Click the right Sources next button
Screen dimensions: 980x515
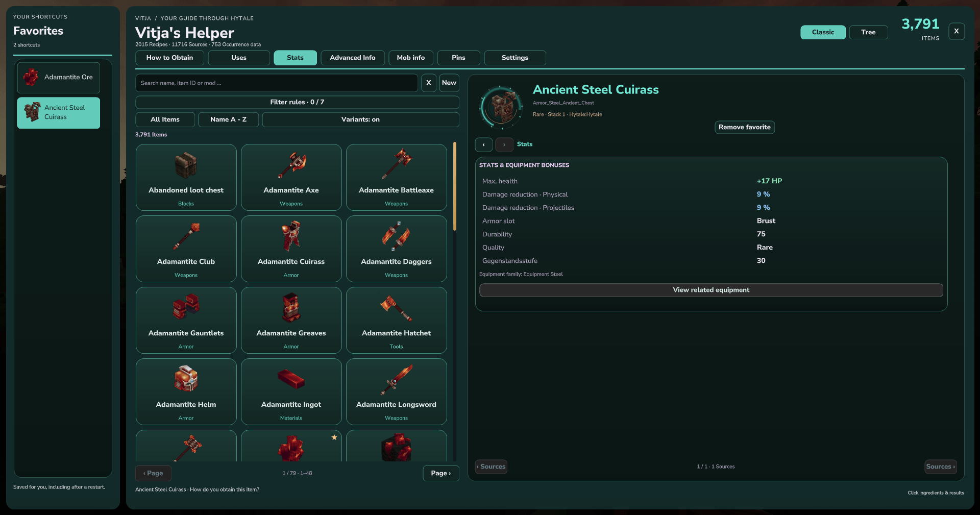pos(941,467)
